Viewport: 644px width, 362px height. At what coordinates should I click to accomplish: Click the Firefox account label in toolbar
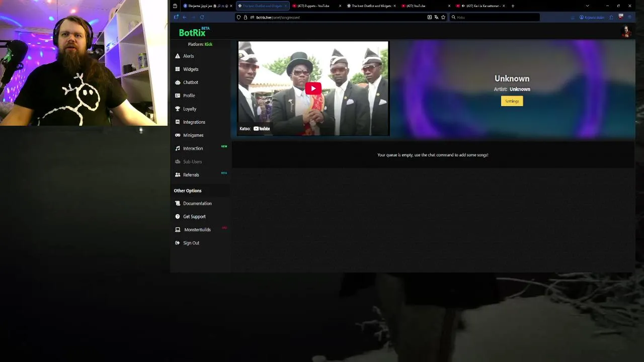coord(592,17)
